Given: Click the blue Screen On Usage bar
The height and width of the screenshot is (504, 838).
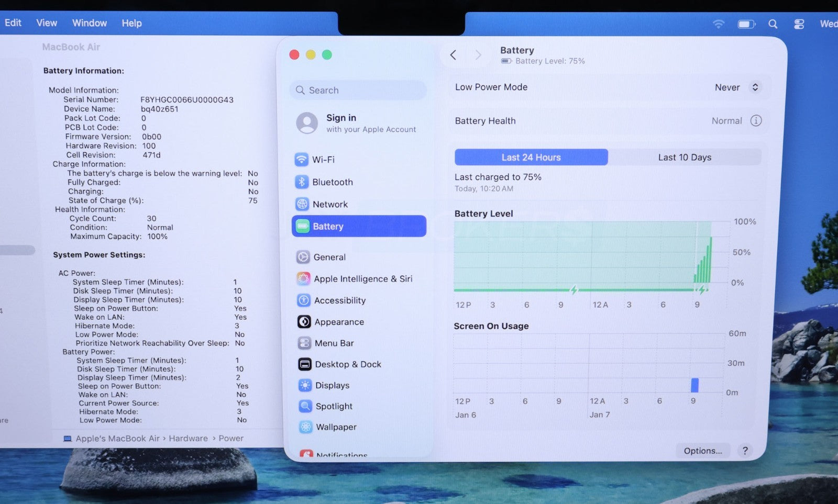Looking at the screenshot, I should click(x=694, y=385).
